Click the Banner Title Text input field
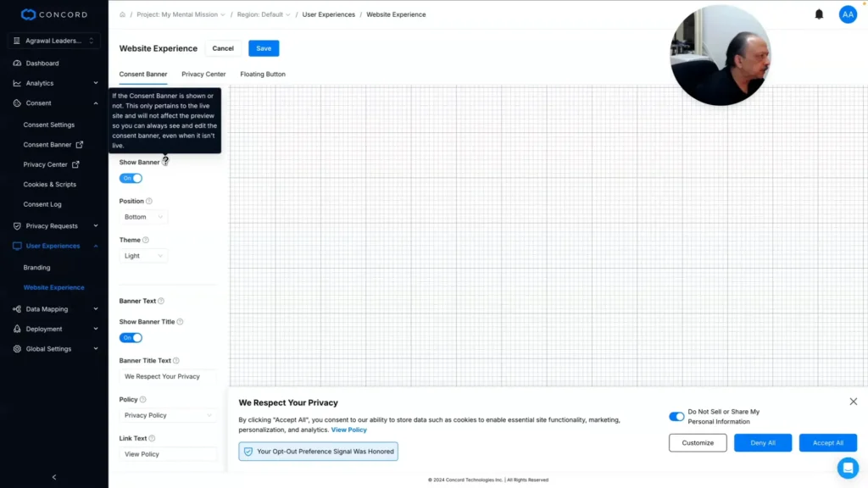 (x=168, y=376)
